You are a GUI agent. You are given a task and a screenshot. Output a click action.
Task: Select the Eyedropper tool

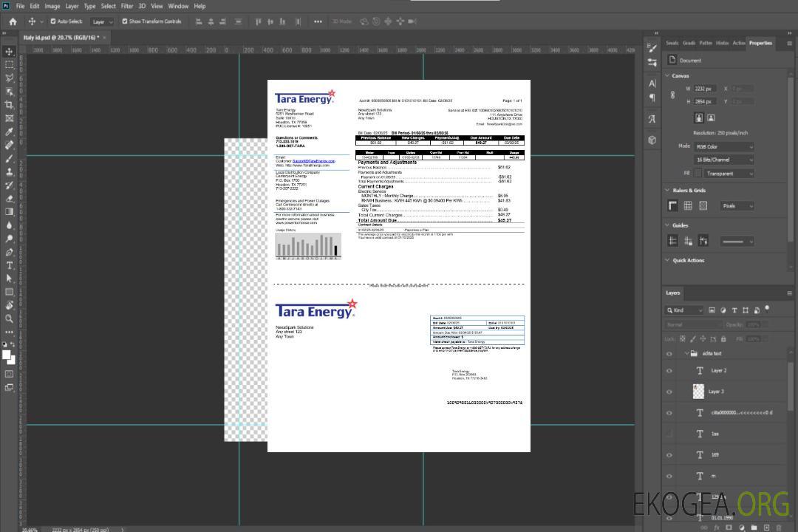coord(10,132)
